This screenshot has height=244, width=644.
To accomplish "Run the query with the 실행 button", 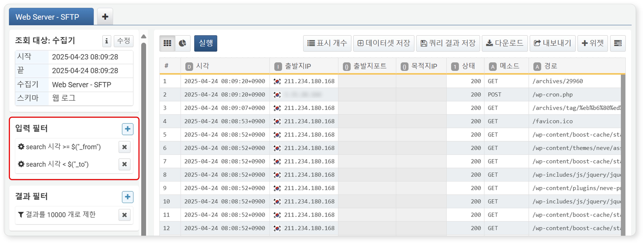I will coord(206,43).
